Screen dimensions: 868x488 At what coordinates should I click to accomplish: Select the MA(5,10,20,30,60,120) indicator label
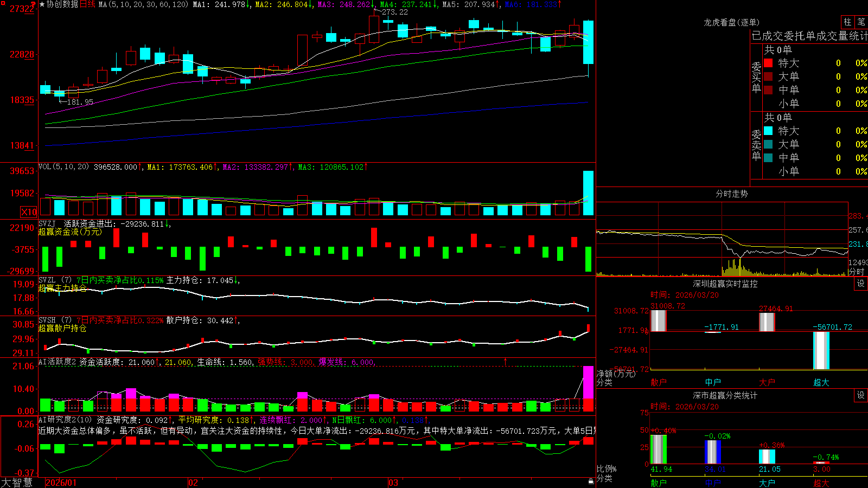143,4
